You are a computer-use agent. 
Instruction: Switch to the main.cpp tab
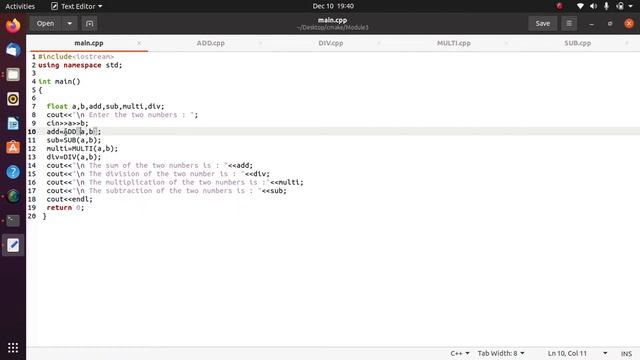89,43
